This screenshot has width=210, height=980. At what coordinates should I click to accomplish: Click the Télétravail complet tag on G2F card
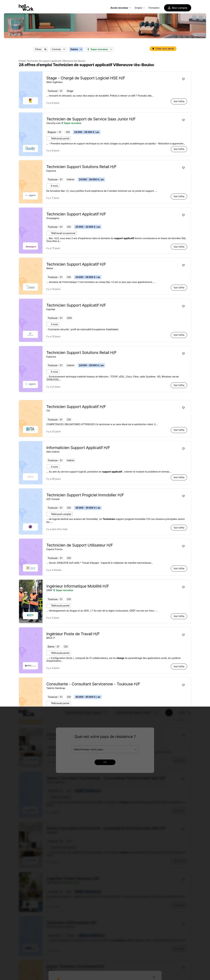60,514
